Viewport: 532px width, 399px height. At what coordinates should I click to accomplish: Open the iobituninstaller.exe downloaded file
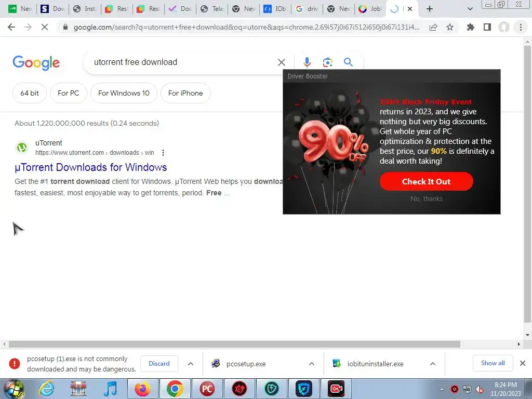[375, 364]
